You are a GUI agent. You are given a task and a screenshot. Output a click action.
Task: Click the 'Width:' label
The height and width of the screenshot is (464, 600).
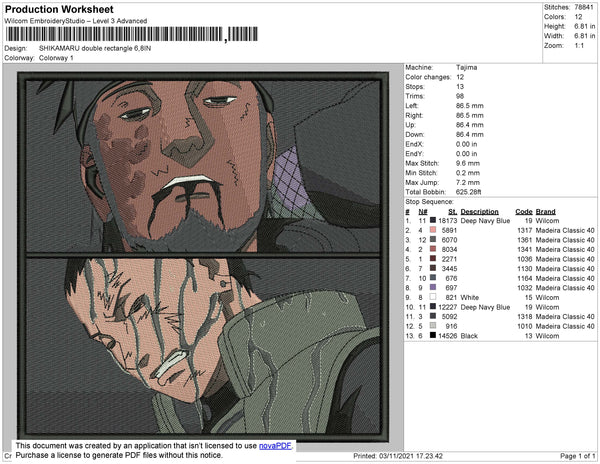click(554, 36)
